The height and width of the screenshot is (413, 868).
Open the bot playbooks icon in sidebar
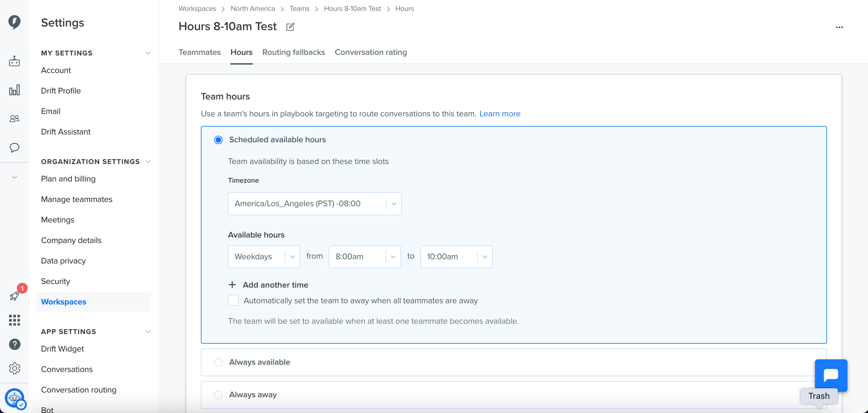(x=14, y=61)
